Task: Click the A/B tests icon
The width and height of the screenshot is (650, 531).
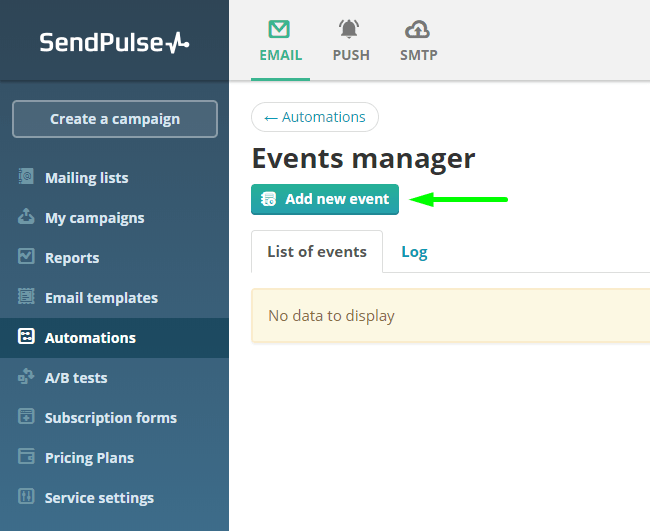Action: coord(26,376)
